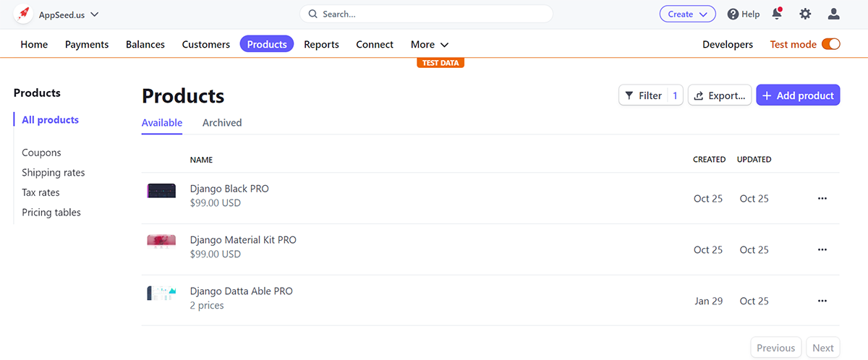Open the Connect tab

[375, 44]
